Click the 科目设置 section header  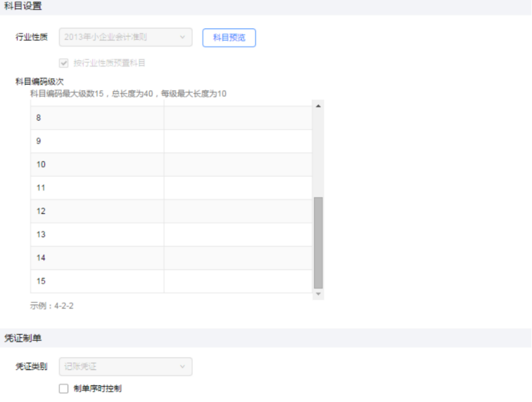(22, 6)
